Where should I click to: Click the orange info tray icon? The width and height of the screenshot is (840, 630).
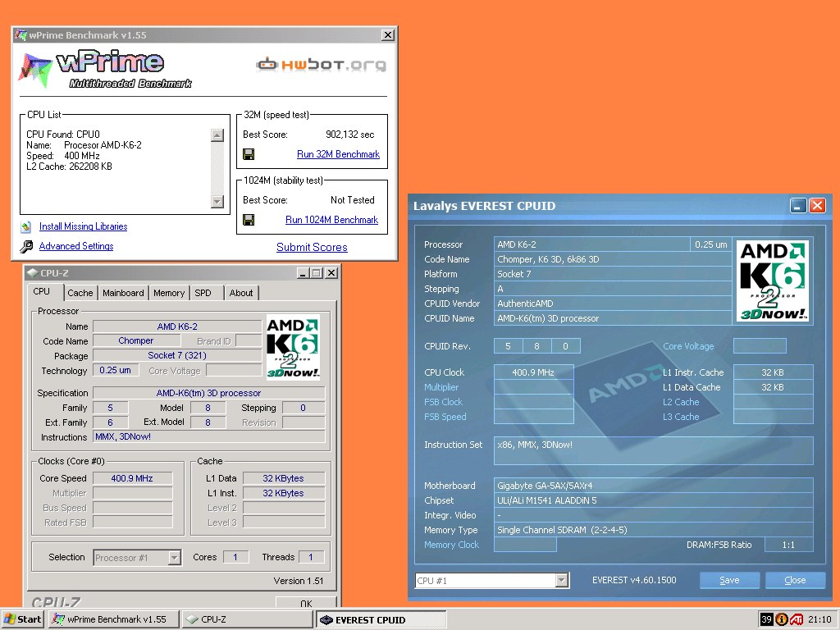point(782,619)
